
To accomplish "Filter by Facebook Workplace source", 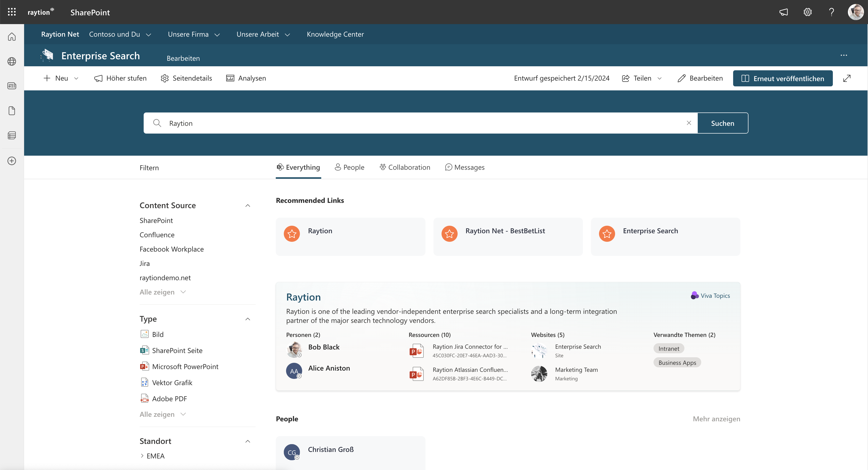I will click(172, 249).
